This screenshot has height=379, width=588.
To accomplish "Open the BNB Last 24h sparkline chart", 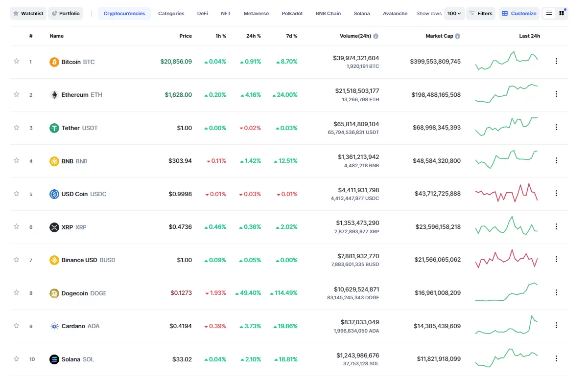I will (506, 160).
